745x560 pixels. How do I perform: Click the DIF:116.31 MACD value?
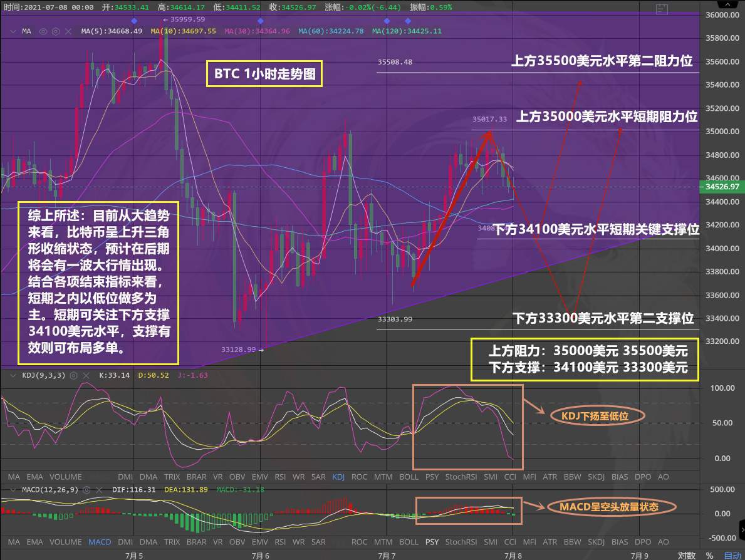(134, 490)
